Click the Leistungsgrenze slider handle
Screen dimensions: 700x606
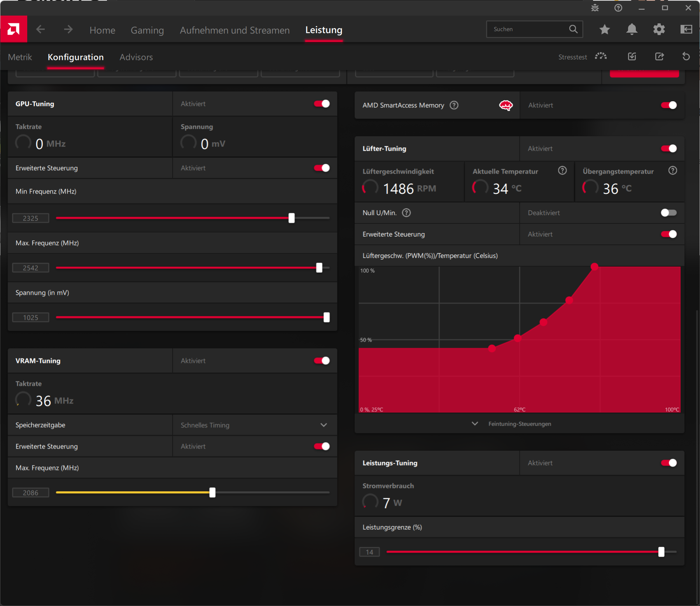661,552
